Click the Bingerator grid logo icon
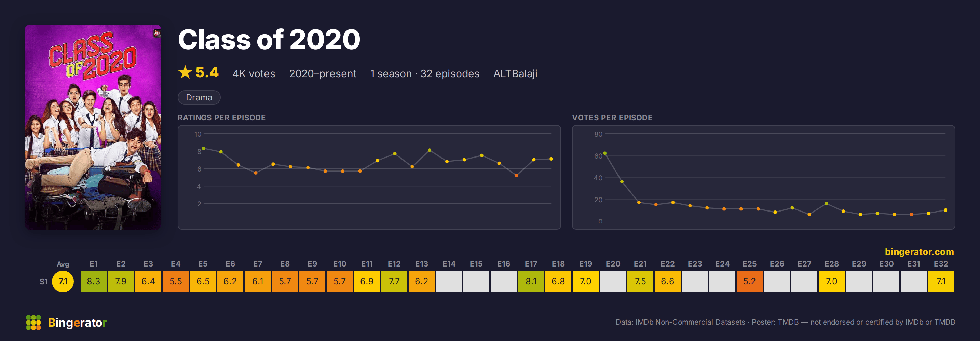The height and width of the screenshot is (341, 980). 33,322
